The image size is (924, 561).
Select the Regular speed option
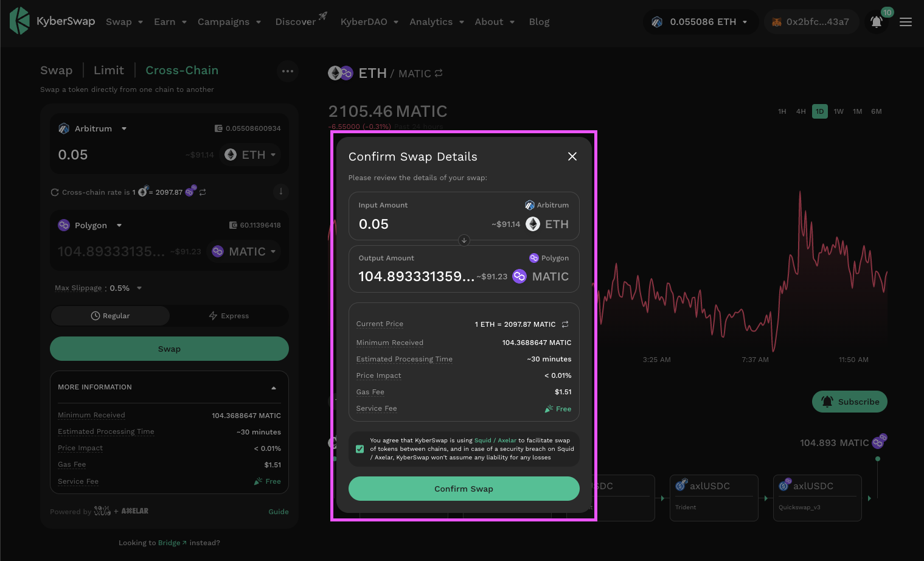coord(110,316)
